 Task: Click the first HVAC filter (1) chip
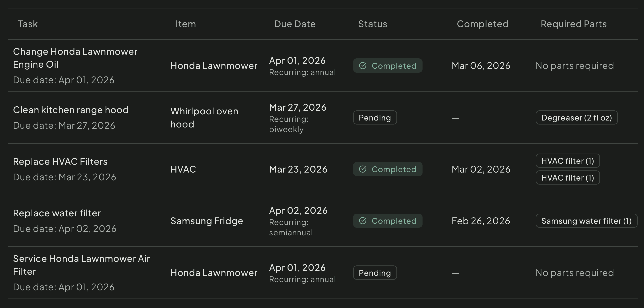[x=567, y=161]
